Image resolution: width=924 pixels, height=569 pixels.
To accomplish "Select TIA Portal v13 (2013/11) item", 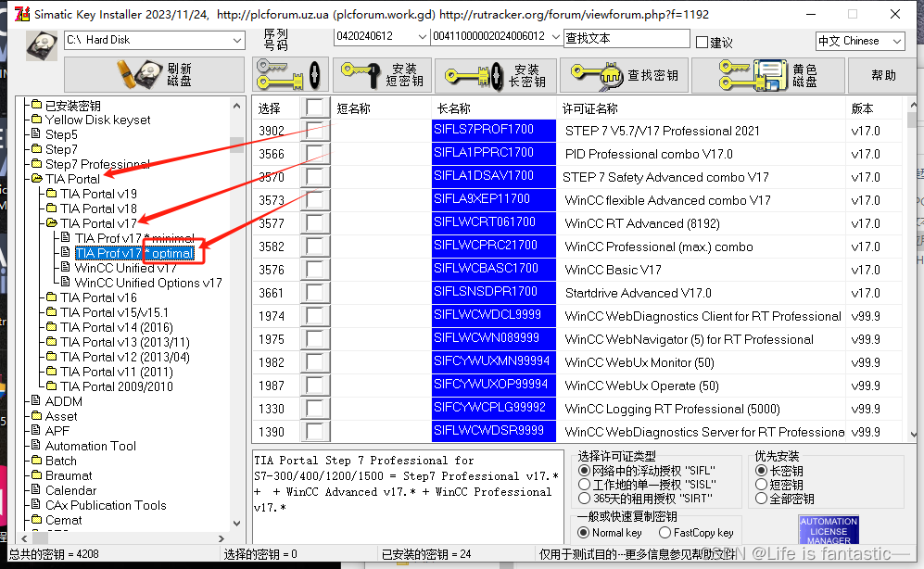I will [x=125, y=342].
